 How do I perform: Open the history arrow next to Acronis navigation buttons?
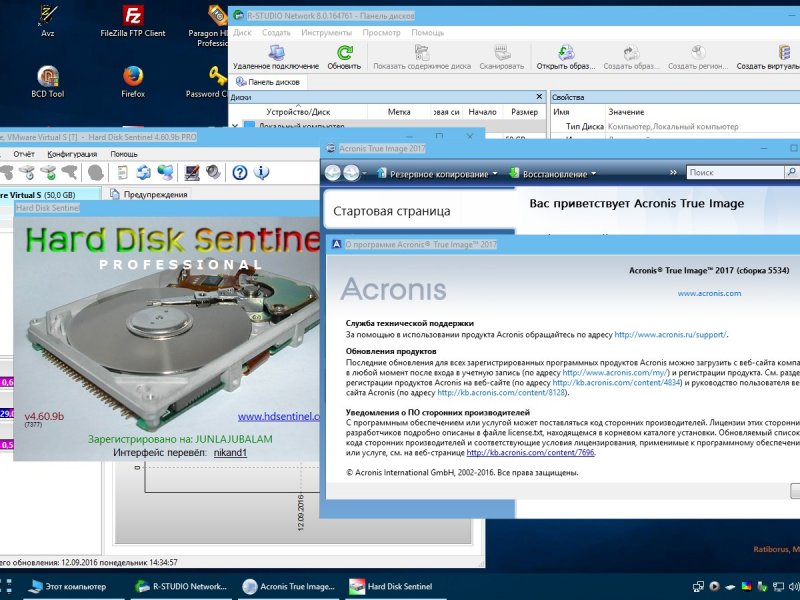(364, 174)
